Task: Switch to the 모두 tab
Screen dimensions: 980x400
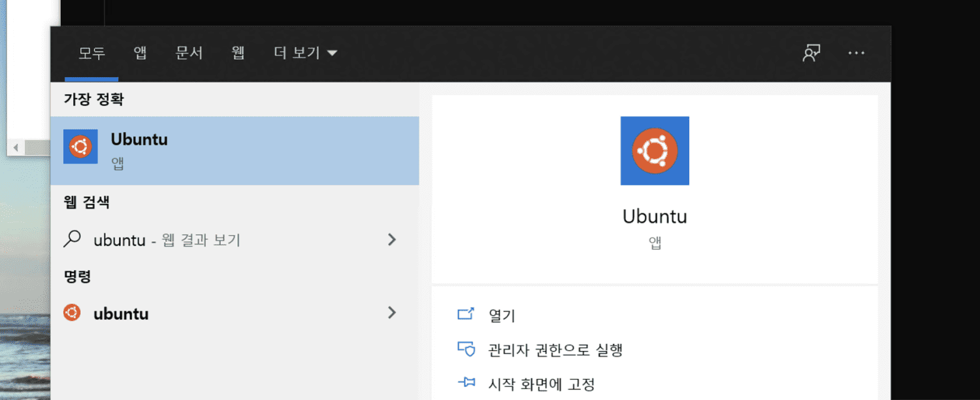Action: (92, 53)
